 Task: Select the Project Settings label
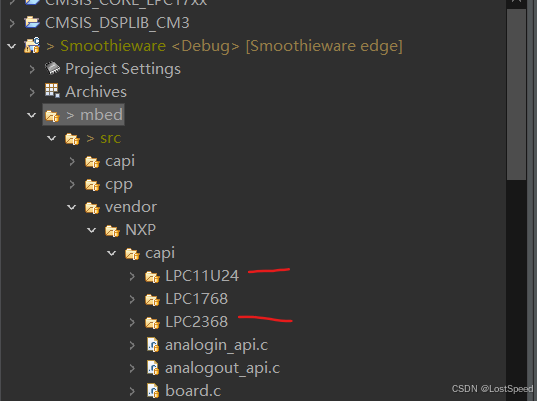click(x=123, y=69)
